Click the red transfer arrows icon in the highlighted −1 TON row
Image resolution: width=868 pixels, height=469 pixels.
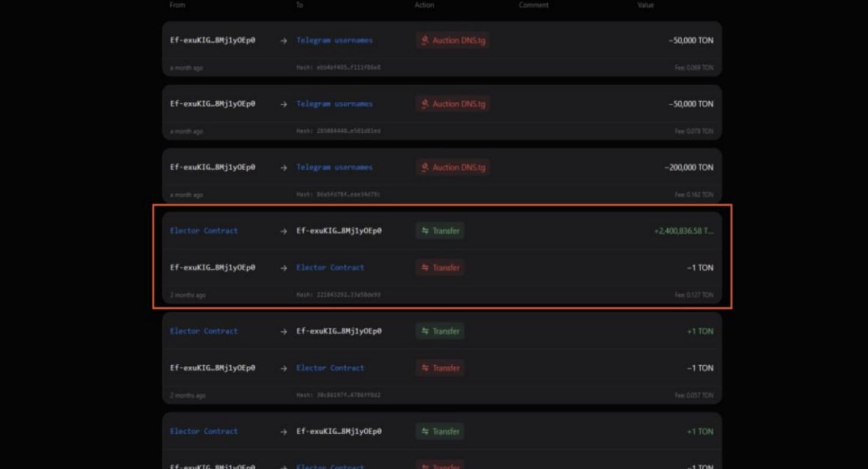425,267
